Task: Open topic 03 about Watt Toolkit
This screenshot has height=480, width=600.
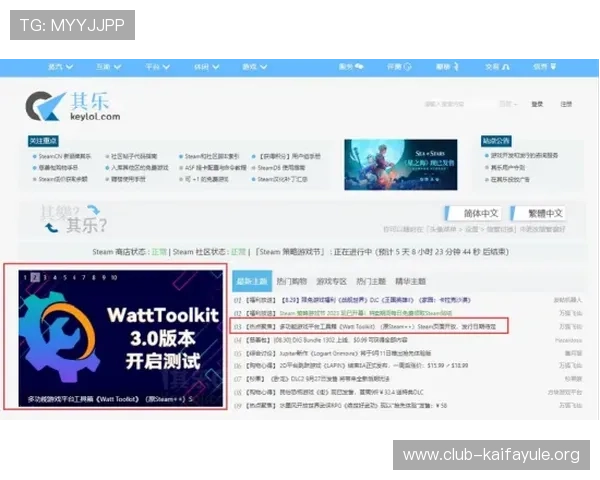Action: click(x=388, y=327)
